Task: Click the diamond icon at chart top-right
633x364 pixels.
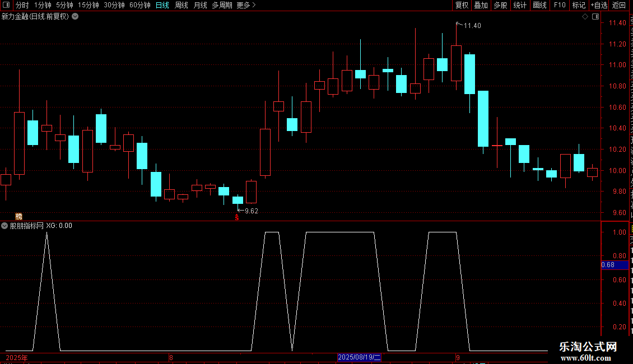Action: click(x=585, y=17)
